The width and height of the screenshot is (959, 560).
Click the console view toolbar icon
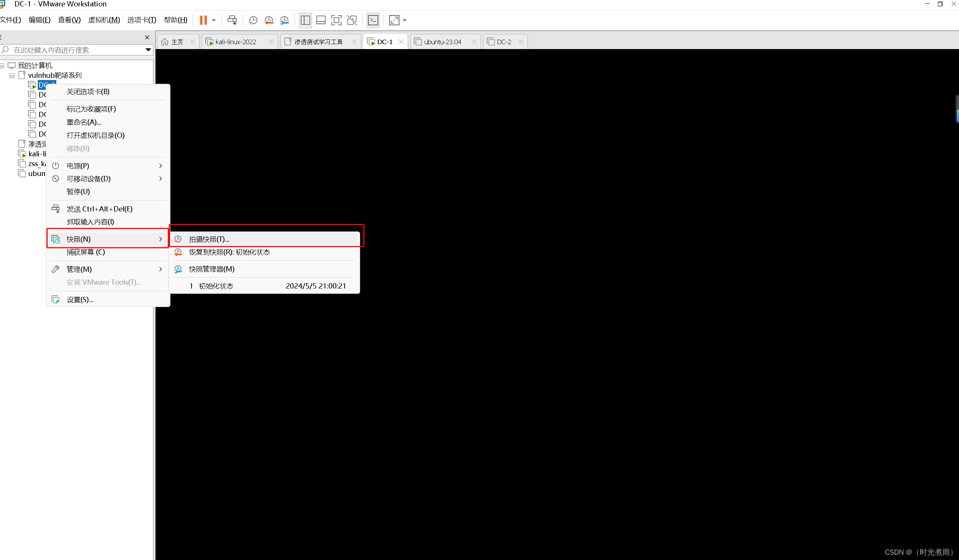pyautogui.click(x=373, y=20)
